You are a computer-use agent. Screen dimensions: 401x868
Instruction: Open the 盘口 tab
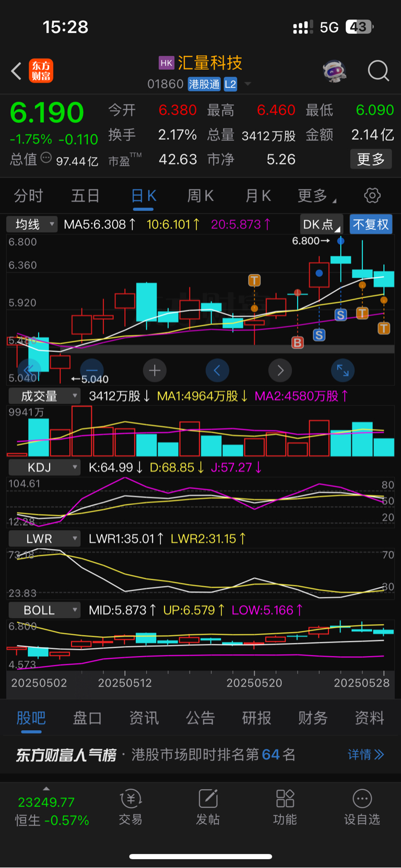coord(87,718)
